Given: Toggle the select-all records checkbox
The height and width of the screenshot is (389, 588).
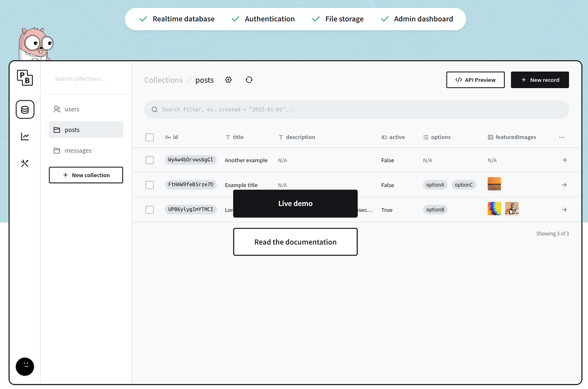Looking at the screenshot, I should coord(150,137).
